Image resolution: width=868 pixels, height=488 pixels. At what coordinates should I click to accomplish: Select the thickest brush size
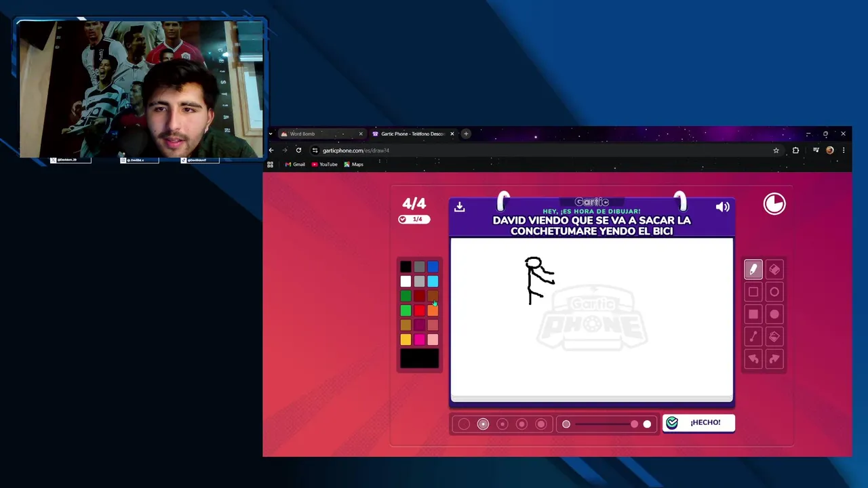[x=540, y=424]
